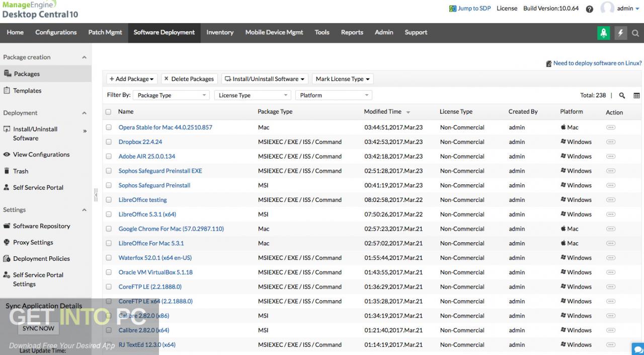The image size is (644, 355).
Task: Open action menu for Adobe AIR 25.0.0.134
Action: (x=611, y=157)
